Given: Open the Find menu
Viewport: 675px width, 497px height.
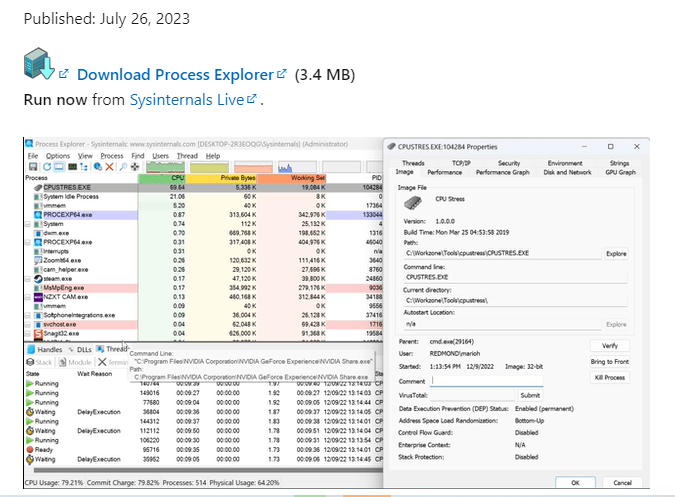Looking at the screenshot, I should point(138,156).
